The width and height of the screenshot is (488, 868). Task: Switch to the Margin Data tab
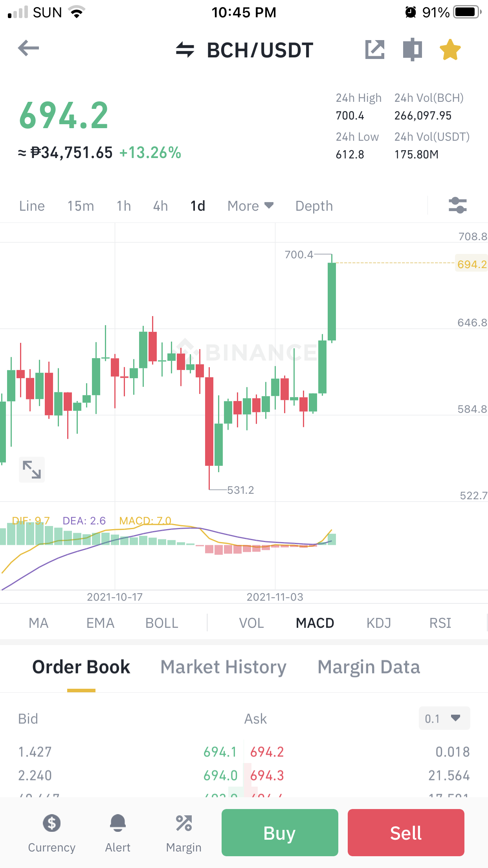[369, 667]
